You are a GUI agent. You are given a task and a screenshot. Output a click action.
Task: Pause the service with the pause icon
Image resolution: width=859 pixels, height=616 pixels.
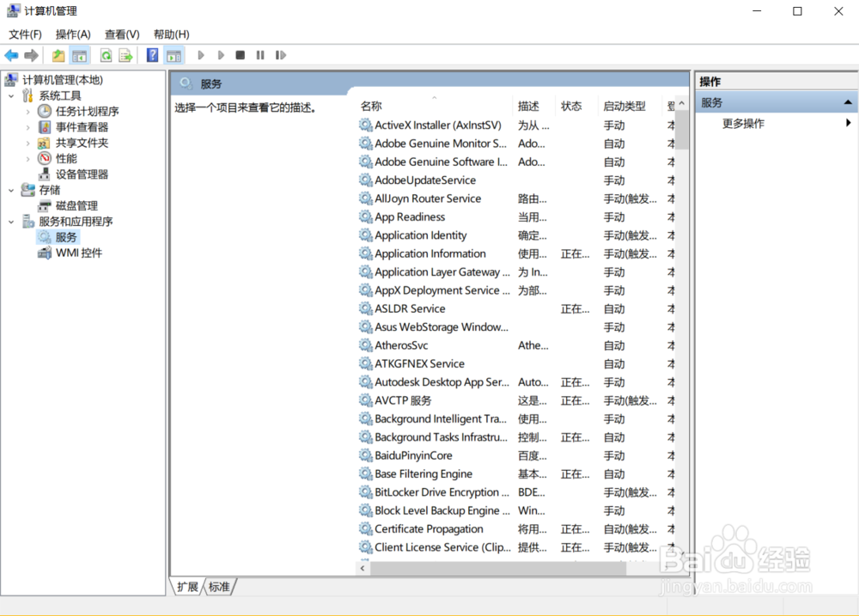261,54
